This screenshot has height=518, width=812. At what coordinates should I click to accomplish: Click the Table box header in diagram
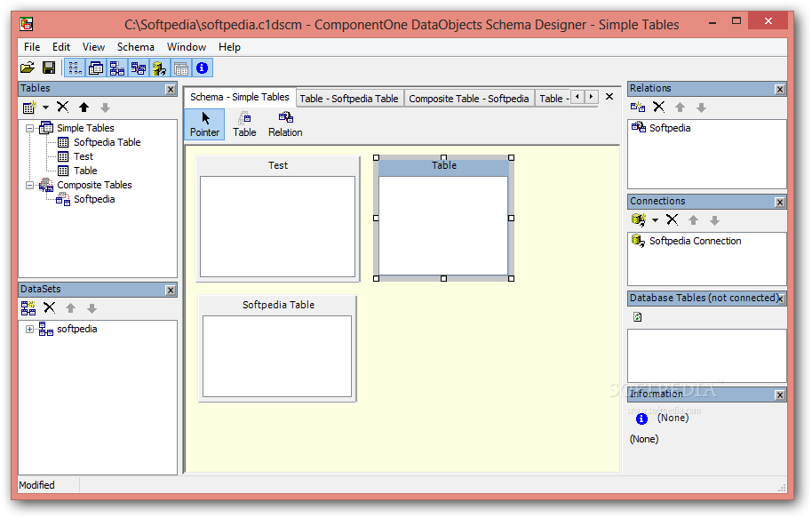[444, 165]
